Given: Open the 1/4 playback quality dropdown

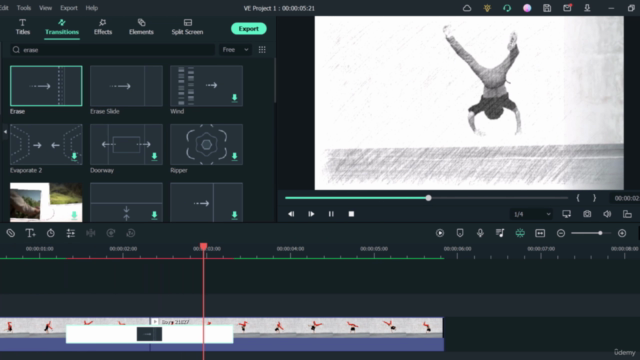Looking at the screenshot, I should pos(531,214).
